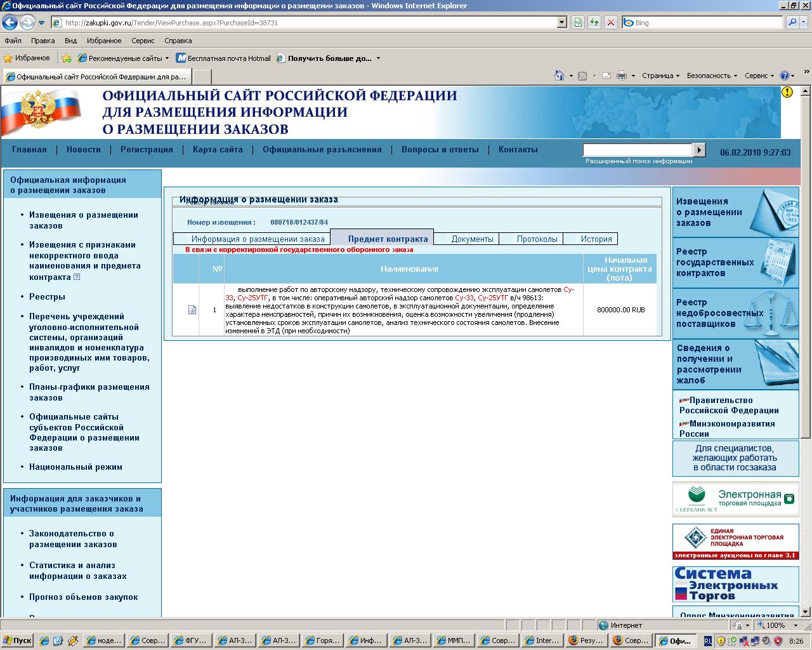Click the Избранное favorites star button
The image size is (812, 650).
coord(27,58)
